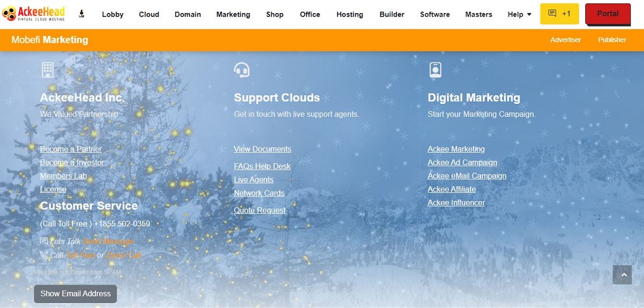Open the Ackee Marketing link
This screenshot has height=308, width=644.
point(456,149)
